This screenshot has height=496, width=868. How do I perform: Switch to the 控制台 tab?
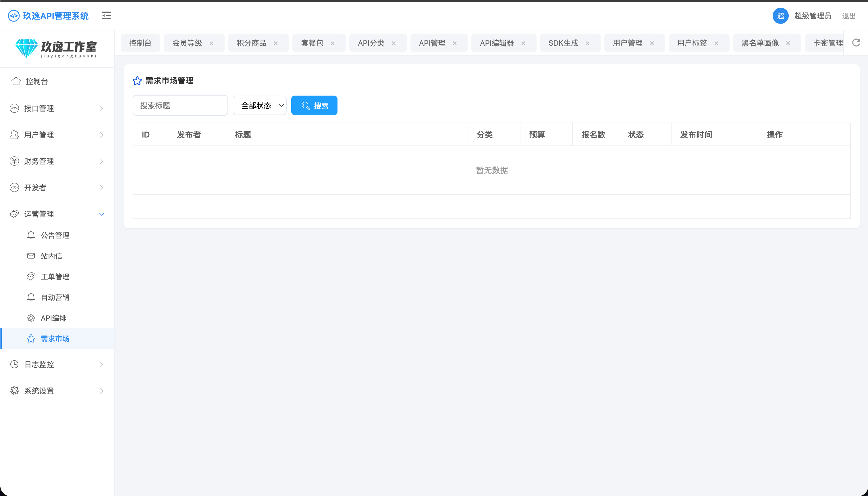point(140,43)
